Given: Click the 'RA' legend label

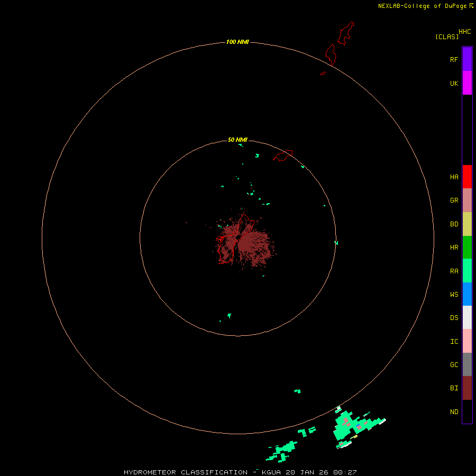Looking at the screenshot, I should [454, 271].
